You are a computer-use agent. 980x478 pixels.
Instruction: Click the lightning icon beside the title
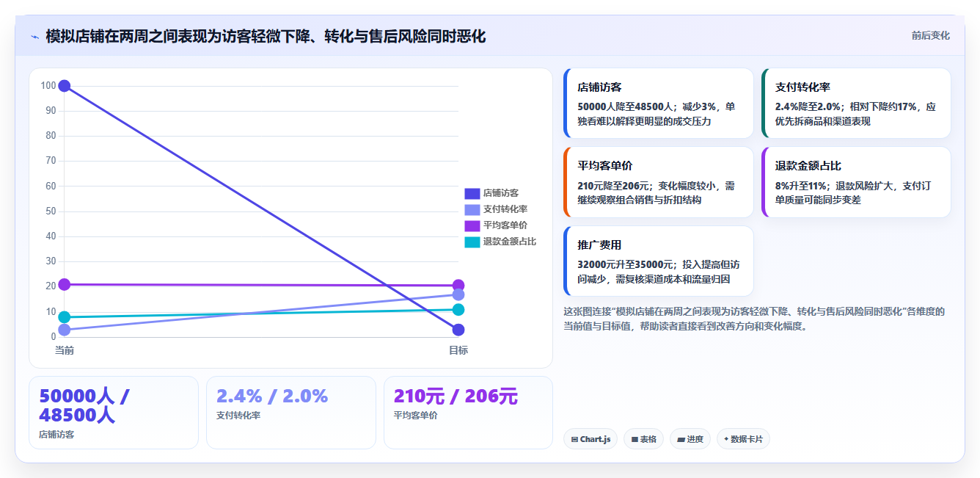(34, 37)
